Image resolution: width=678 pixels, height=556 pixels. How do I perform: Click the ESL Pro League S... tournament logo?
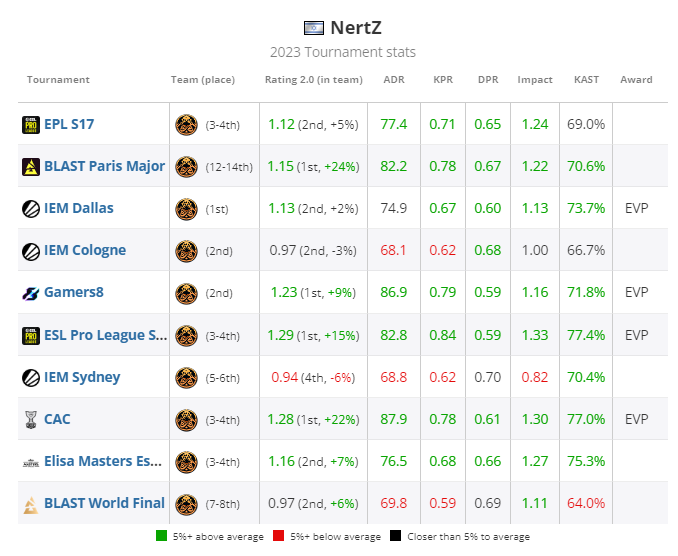click(31, 336)
